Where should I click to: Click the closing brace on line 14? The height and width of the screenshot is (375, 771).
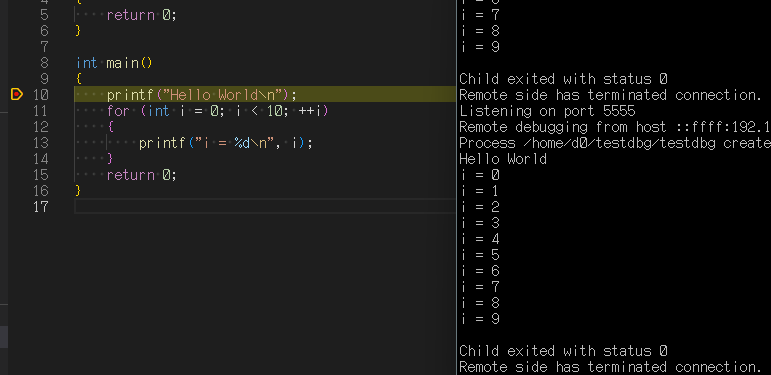(x=110, y=158)
